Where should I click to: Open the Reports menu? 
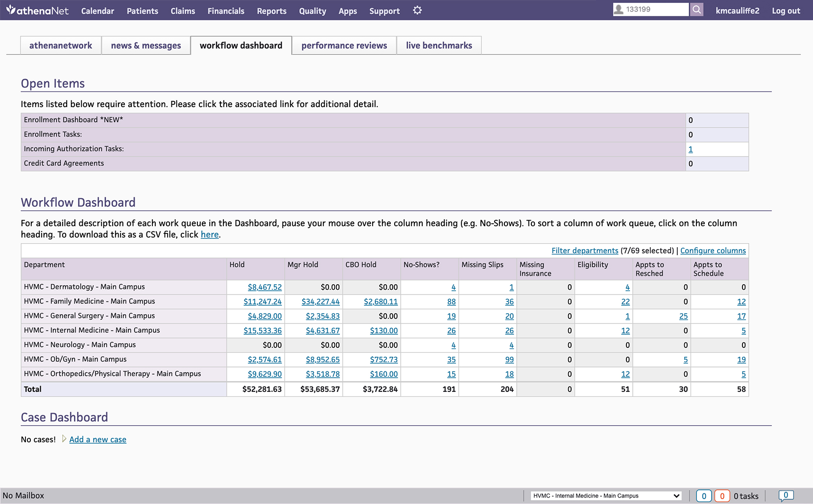[272, 11]
